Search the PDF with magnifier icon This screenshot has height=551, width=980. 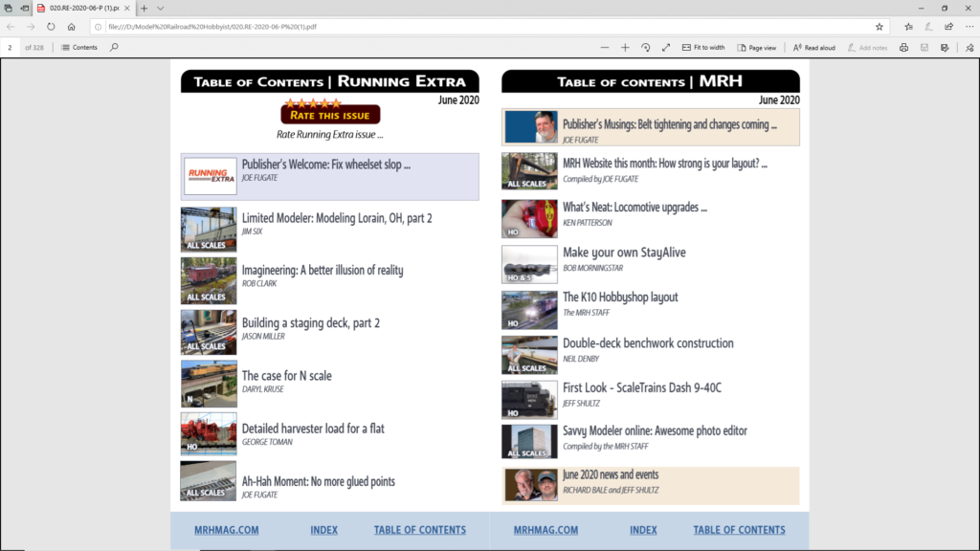(114, 48)
